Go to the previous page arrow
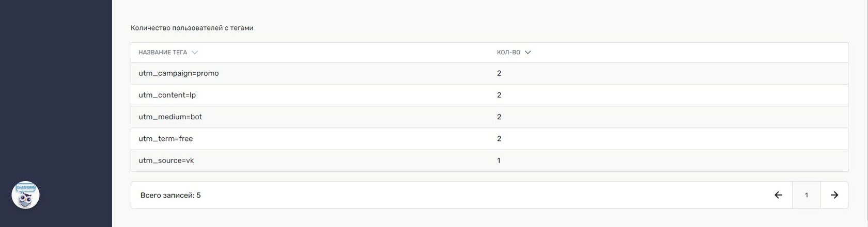The height and width of the screenshot is (227, 868). 778,195
